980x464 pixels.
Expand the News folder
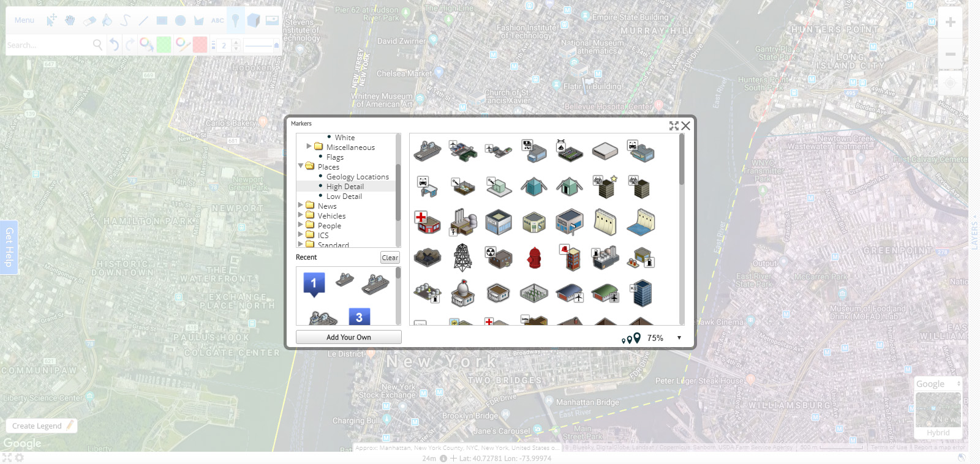[x=301, y=206]
